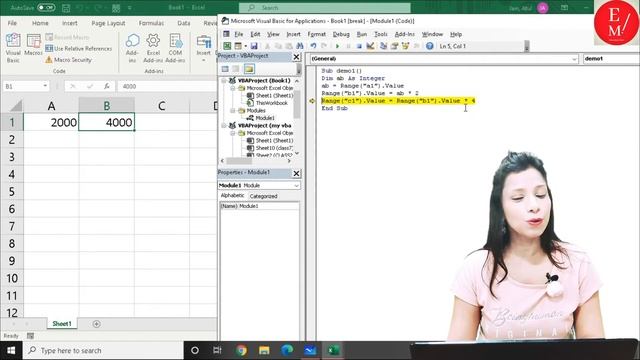
Task: Open the File menu in VBA editor
Action: tap(239, 34)
